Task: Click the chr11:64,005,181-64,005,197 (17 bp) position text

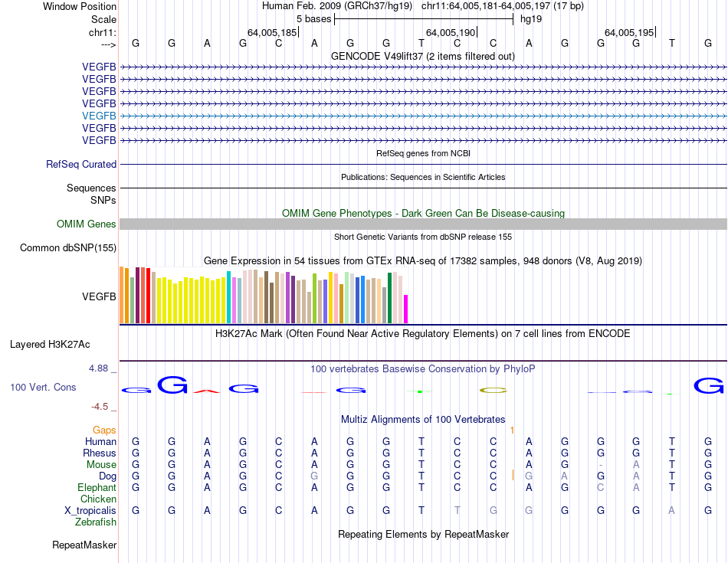Action: pyautogui.click(x=503, y=6)
